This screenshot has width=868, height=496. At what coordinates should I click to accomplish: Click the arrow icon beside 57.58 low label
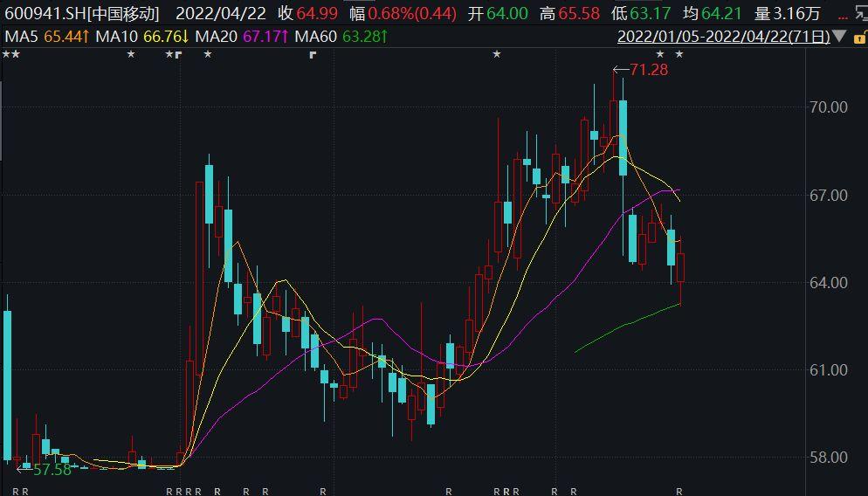point(24,470)
